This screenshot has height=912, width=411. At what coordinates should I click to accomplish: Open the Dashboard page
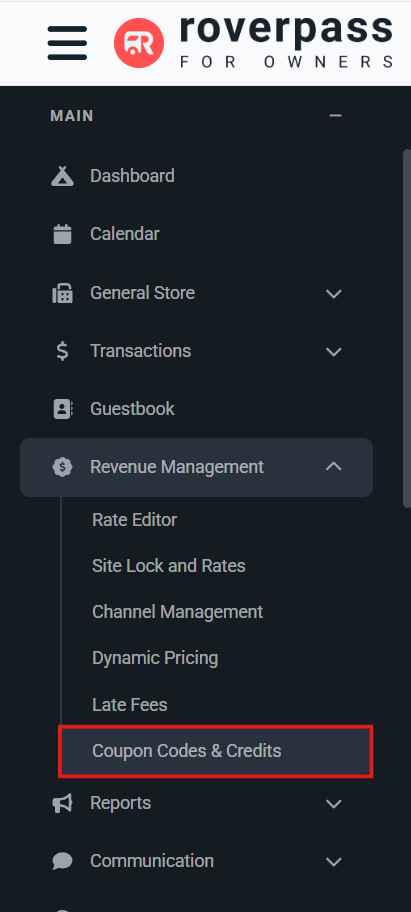[x=132, y=176]
